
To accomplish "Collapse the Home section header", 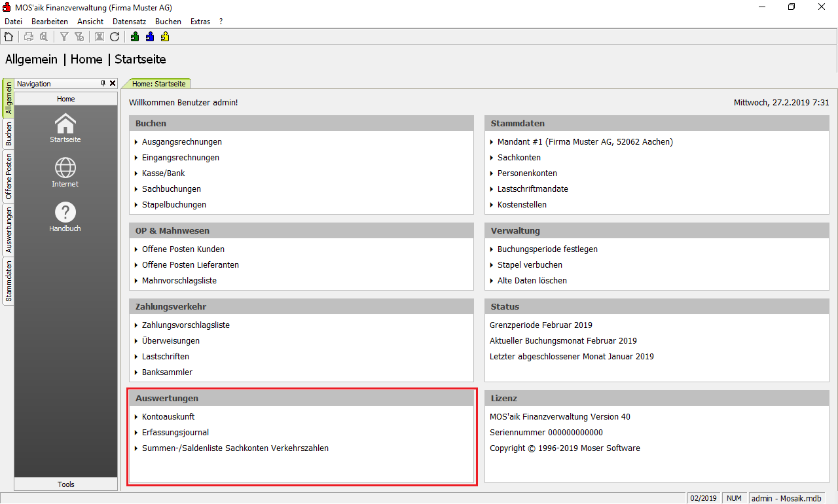I will tap(65, 99).
